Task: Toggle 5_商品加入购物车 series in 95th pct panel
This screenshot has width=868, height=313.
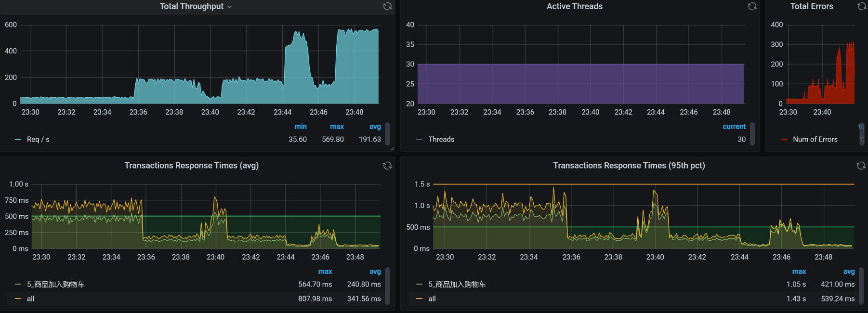Action: point(457,285)
